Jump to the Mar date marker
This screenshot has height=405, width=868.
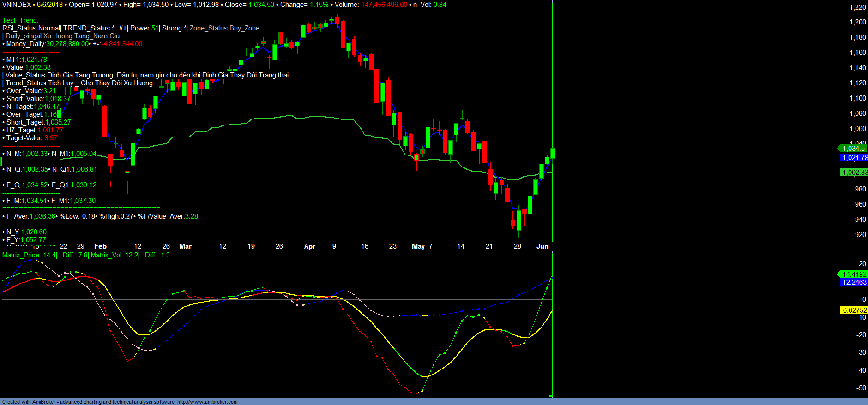click(185, 246)
